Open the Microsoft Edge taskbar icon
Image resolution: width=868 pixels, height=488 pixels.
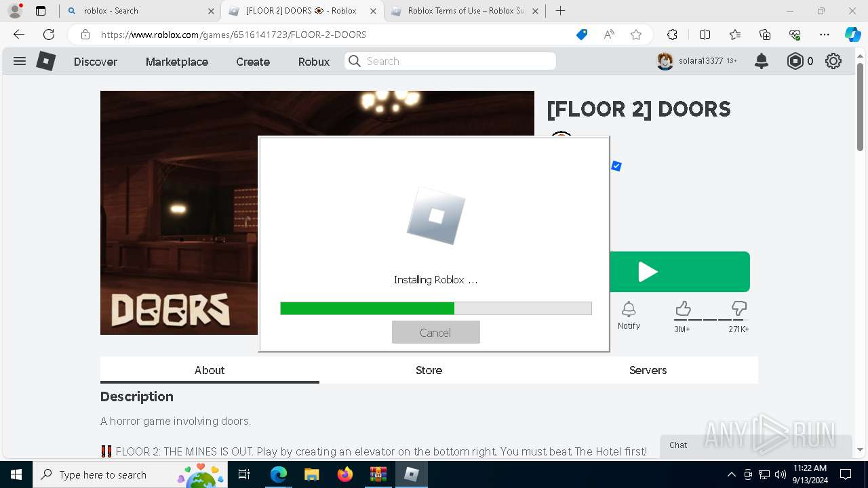tap(278, 474)
